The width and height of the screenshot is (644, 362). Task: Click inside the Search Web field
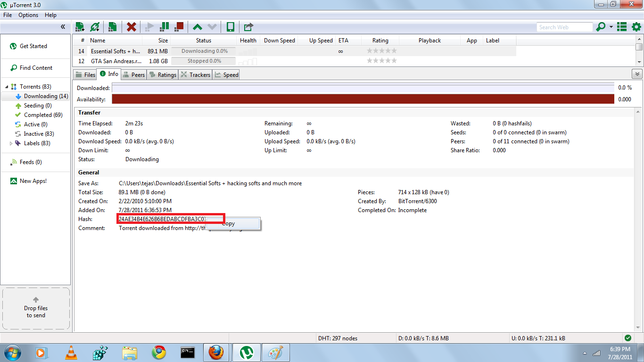point(564,27)
